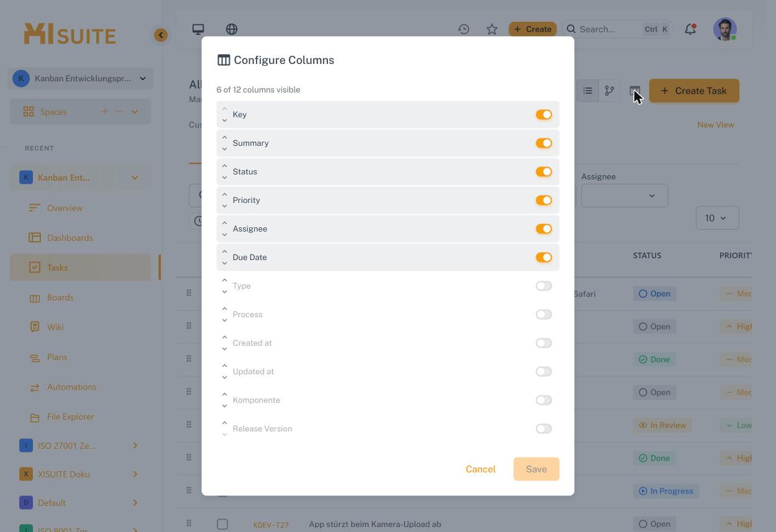Open the Assignee filter dropdown
776x532 pixels.
[x=624, y=196]
